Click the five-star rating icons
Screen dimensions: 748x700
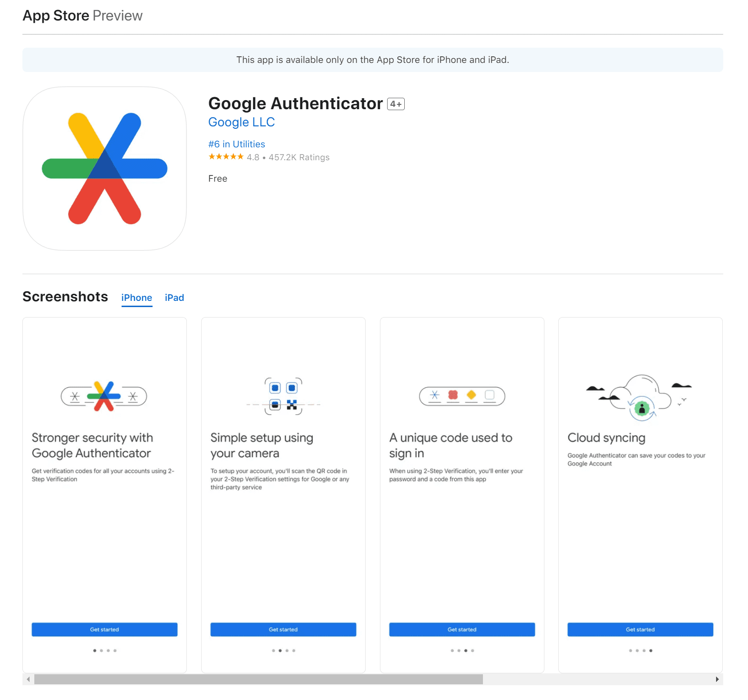226,157
